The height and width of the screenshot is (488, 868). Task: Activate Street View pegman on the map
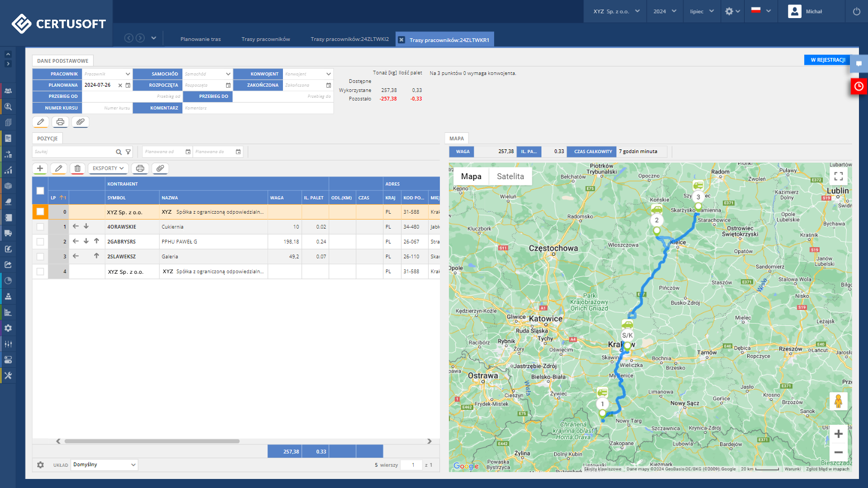click(x=839, y=401)
